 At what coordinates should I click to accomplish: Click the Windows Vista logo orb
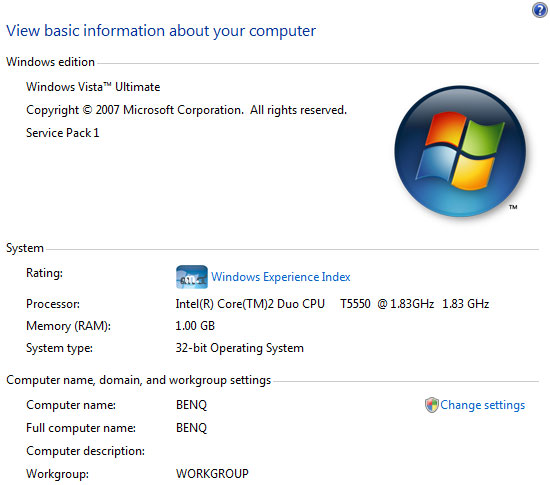click(x=460, y=151)
